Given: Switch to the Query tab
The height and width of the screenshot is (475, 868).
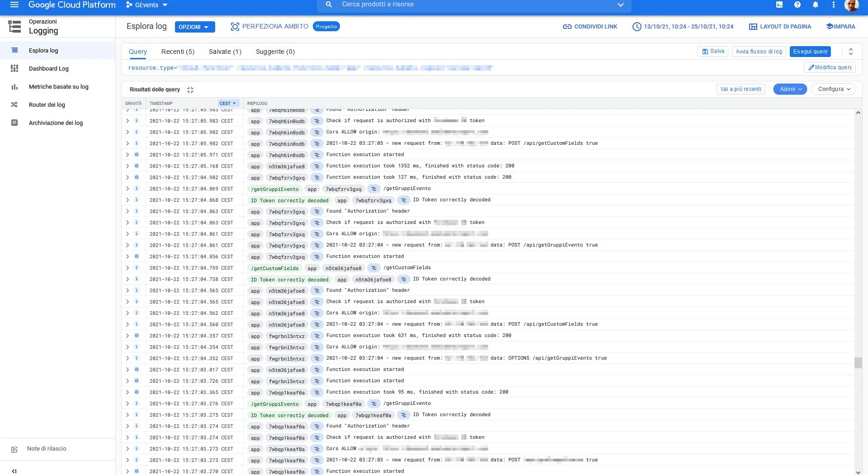Looking at the screenshot, I should click(138, 52).
